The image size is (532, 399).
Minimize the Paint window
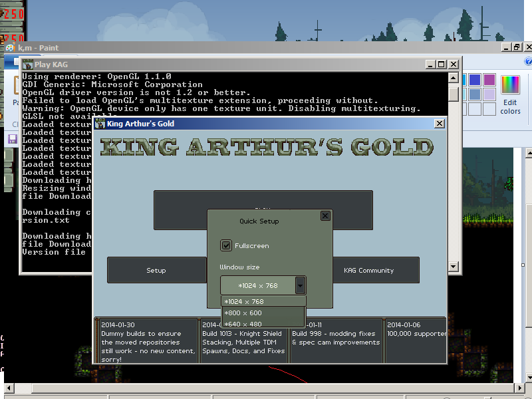(x=506, y=47)
